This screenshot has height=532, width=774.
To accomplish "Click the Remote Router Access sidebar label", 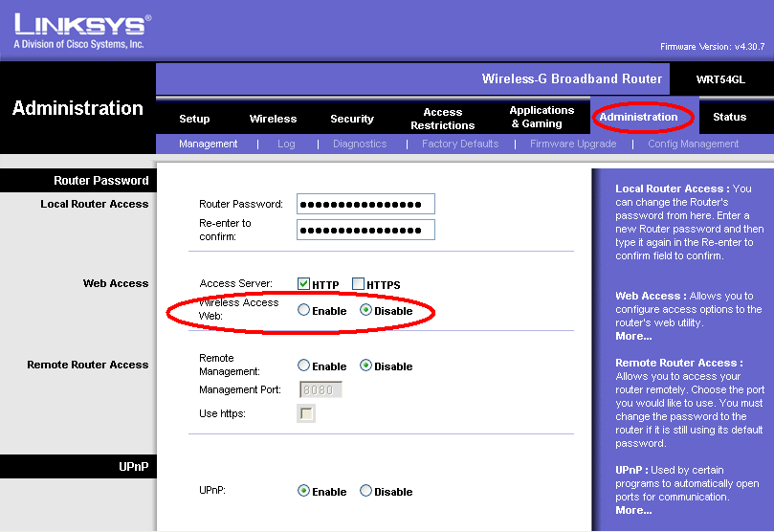I will click(x=87, y=365).
